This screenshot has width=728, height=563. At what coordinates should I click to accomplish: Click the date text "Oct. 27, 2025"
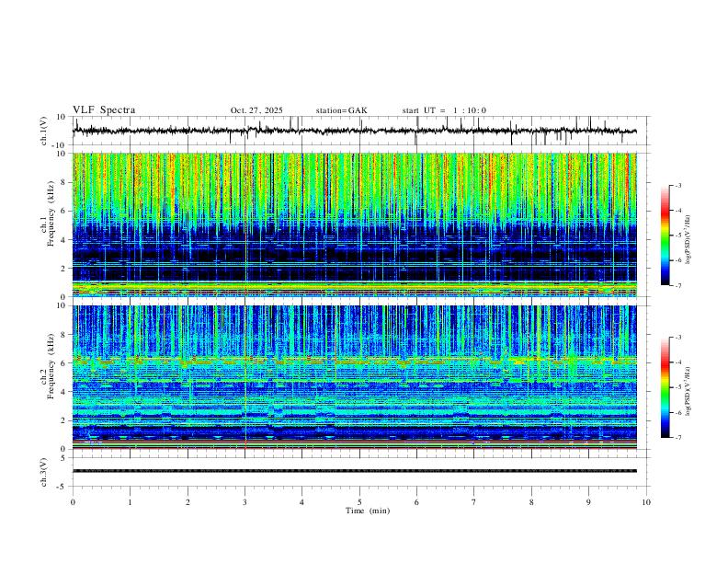pyautogui.click(x=256, y=110)
